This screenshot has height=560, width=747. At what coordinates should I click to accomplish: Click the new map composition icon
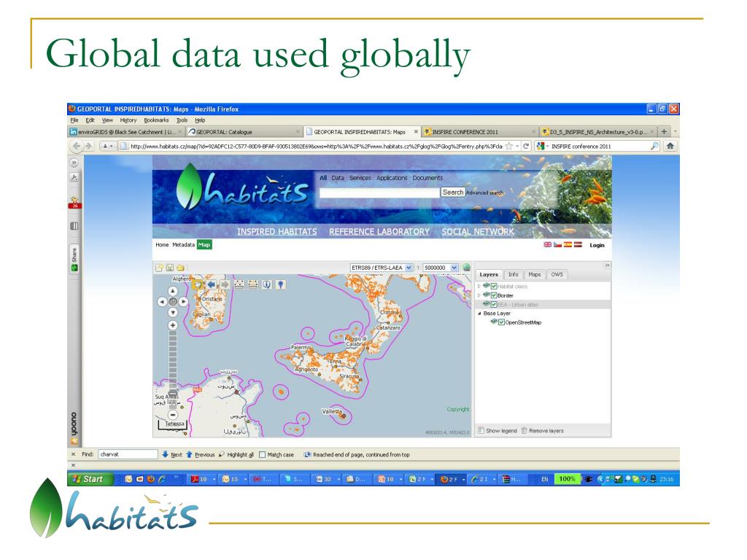click(160, 268)
